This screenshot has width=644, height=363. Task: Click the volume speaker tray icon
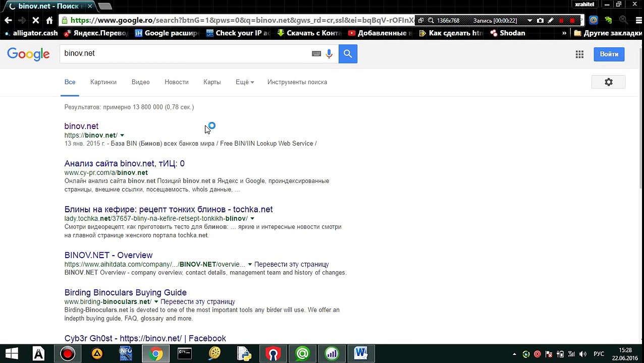pyautogui.click(x=582, y=354)
